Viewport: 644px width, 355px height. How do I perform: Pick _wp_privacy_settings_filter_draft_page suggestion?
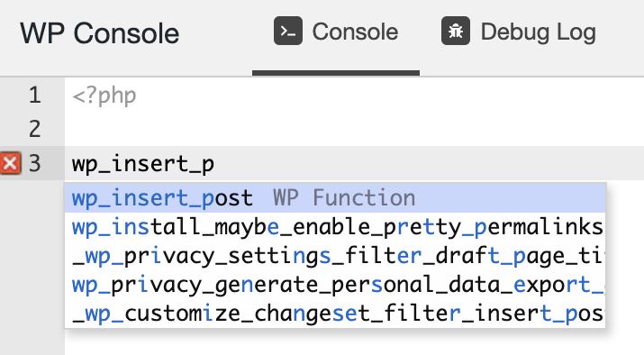335,256
